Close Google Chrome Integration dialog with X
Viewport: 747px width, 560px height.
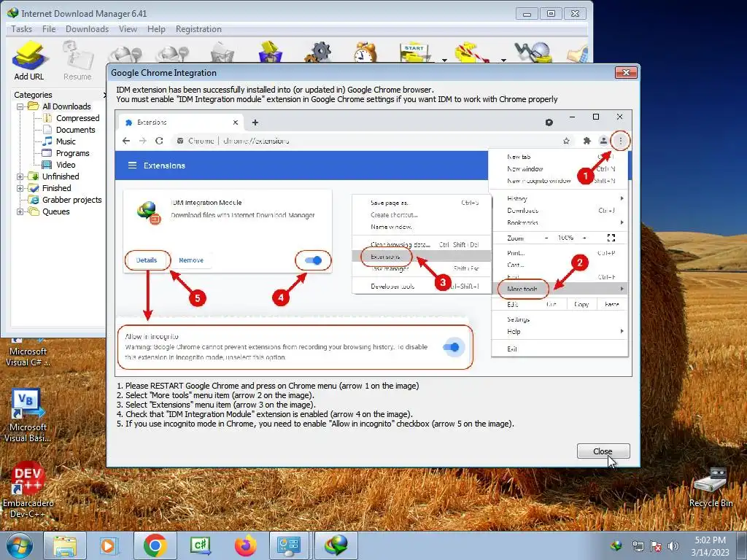[626, 72]
